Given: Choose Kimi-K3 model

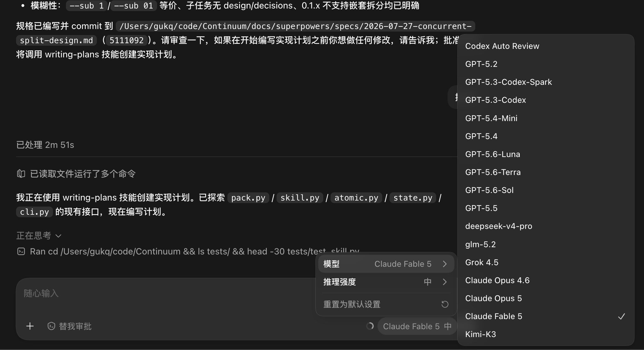Looking at the screenshot, I should [546, 334].
